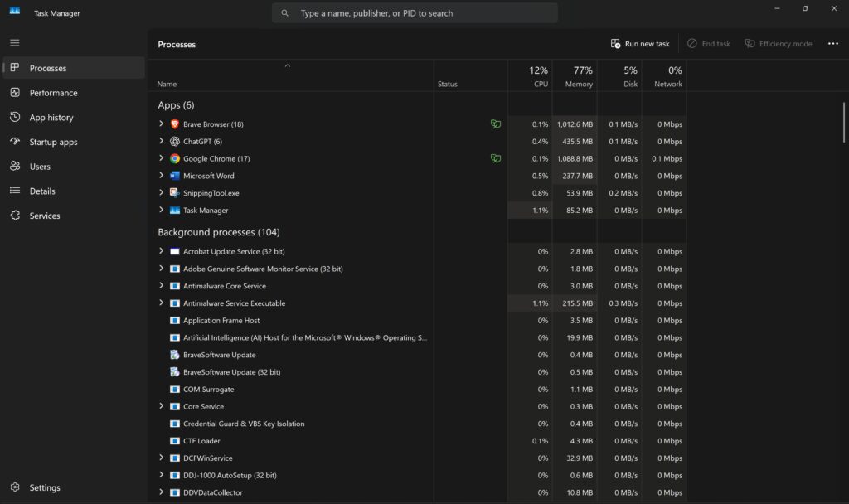Click the BraveSoftware Update (32 bit) icon
This screenshot has height=504, width=849.
click(x=174, y=372)
